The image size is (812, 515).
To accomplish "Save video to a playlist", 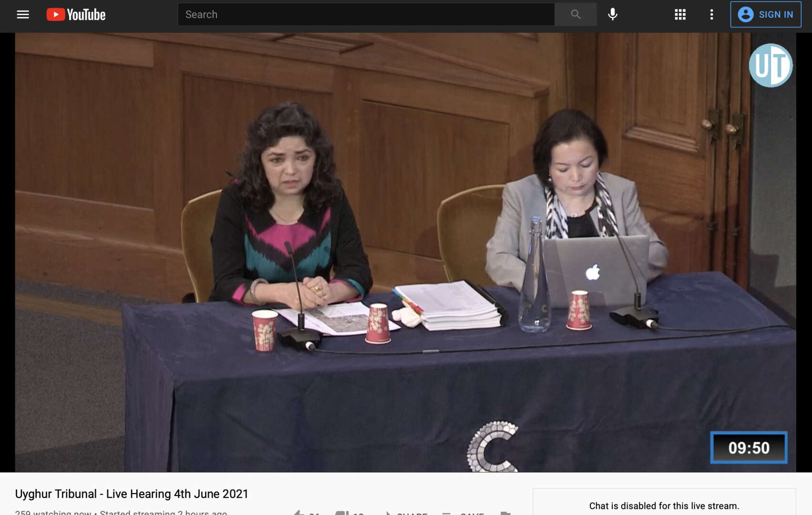I will 463,513.
